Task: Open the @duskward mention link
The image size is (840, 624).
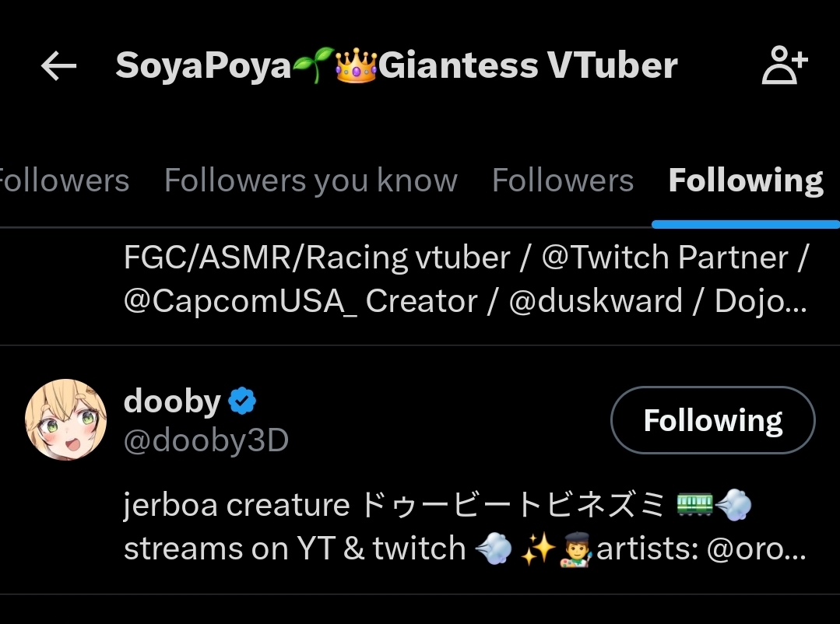Action: tap(596, 301)
